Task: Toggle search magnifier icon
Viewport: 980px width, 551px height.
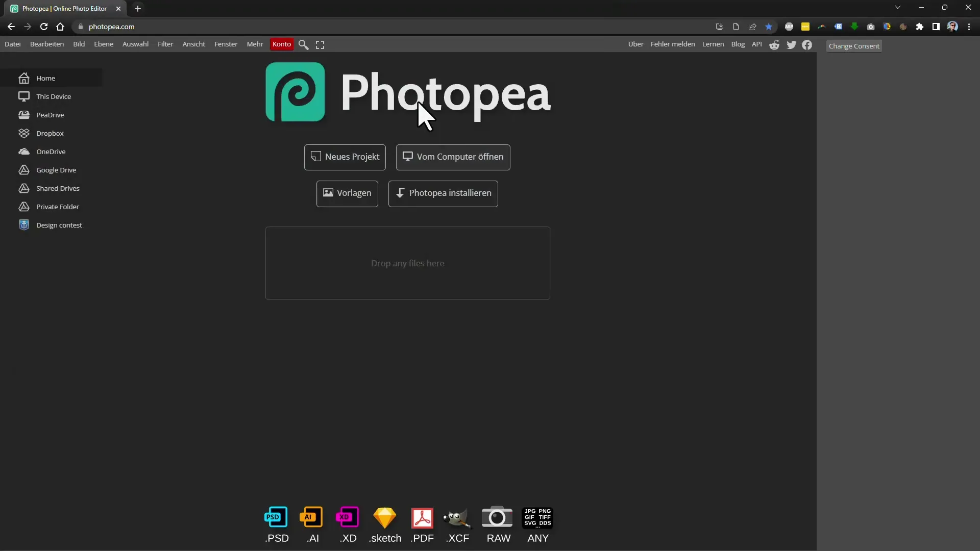Action: [x=304, y=44]
